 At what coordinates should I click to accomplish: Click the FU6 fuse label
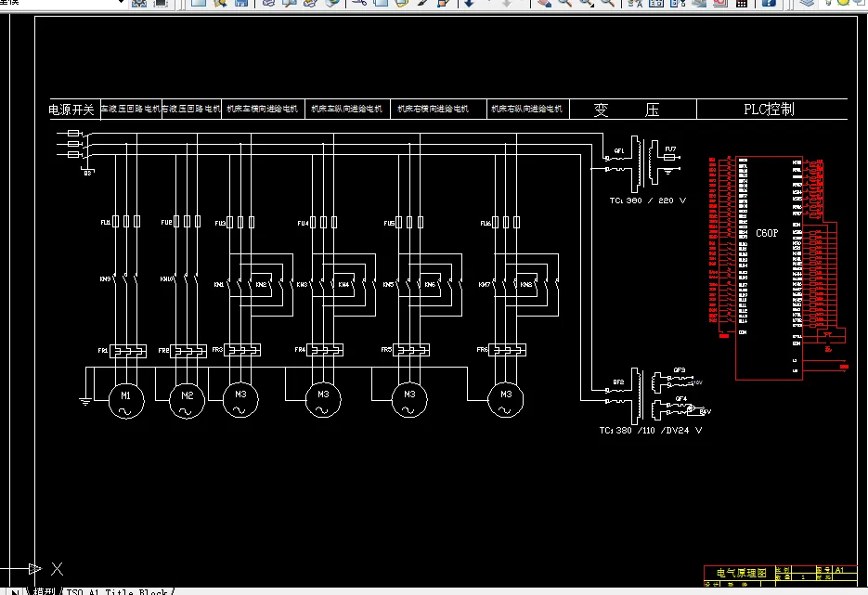point(486,223)
